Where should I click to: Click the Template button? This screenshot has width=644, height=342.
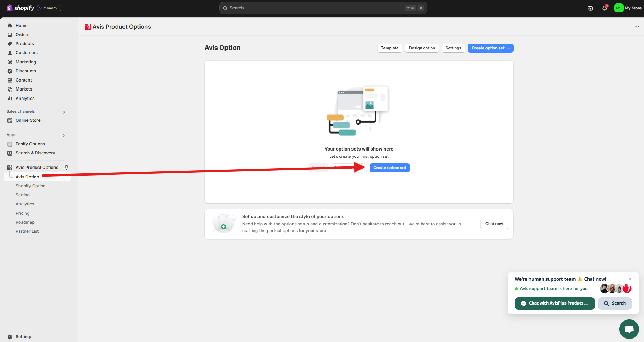click(389, 48)
